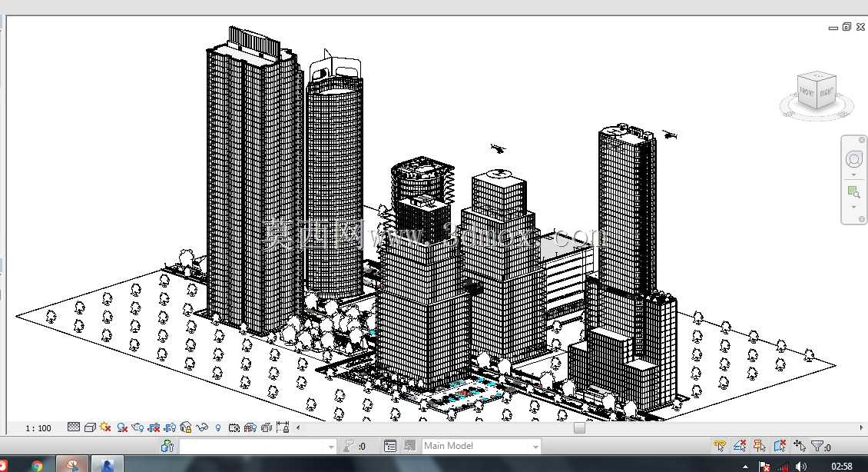
Task: Open the Visual Style cube icon
Action: coord(90,427)
